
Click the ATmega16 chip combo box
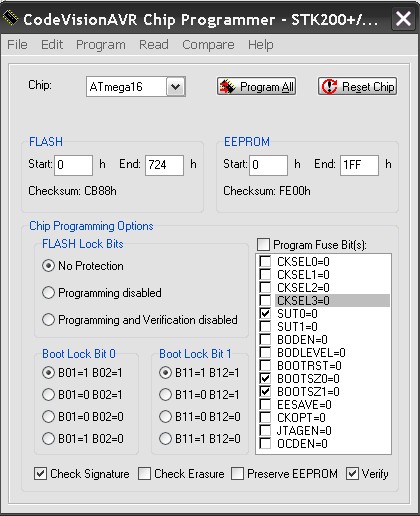136,87
